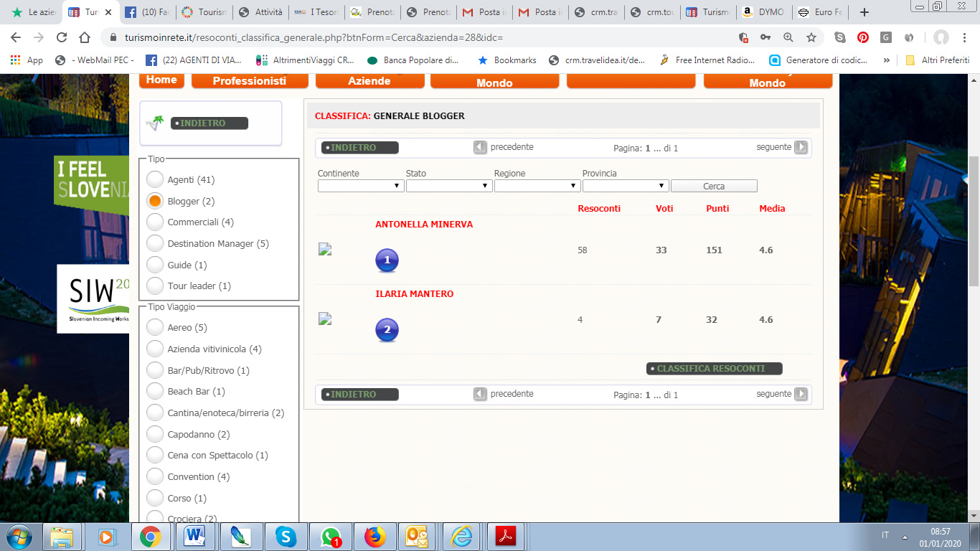The width and height of the screenshot is (980, 551).
Task: Select the Azienda vitivinicola (4) option
Action: 155,349
